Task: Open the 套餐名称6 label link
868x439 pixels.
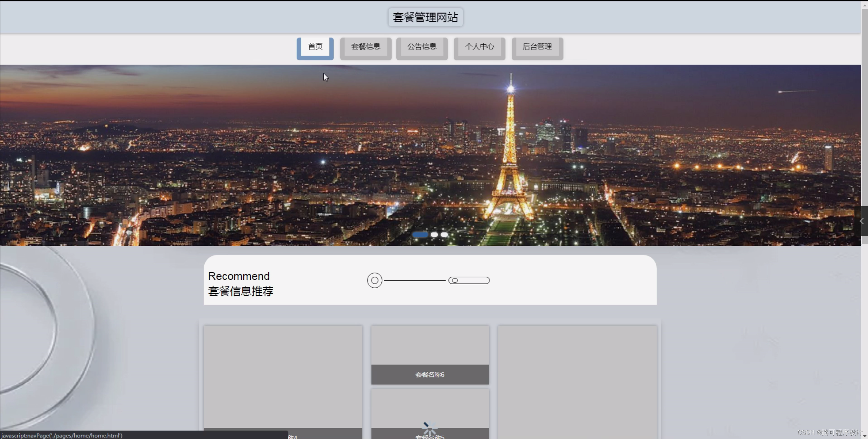Action: click(430, 374)
